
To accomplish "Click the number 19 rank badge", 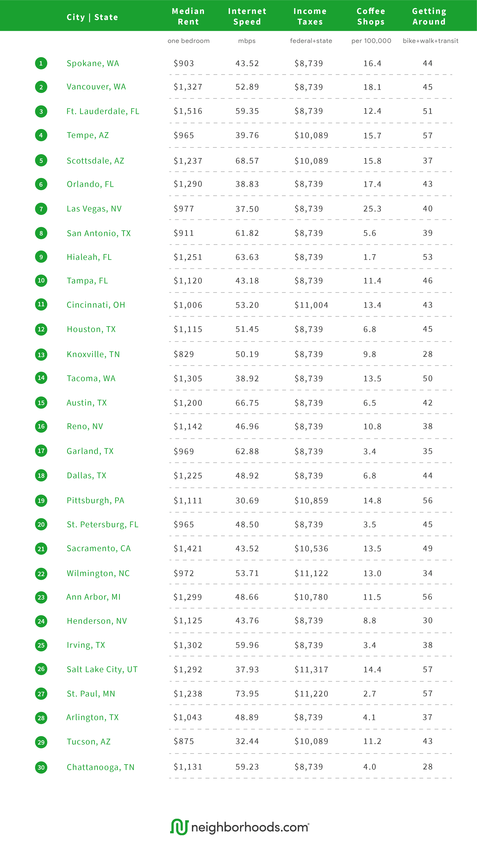I will (x=41, y=500).
